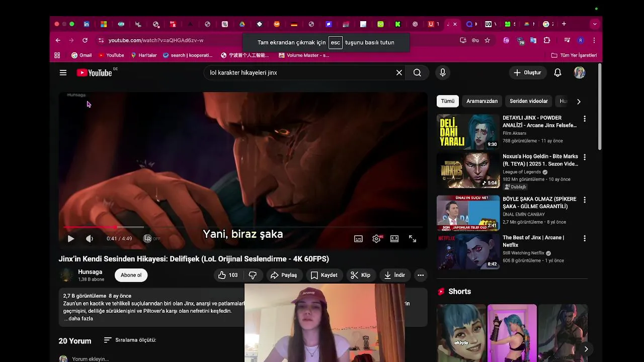The height and width of the screenshot is (362, 644).
Task: Open a new browser tab
Action: point(564,24)
